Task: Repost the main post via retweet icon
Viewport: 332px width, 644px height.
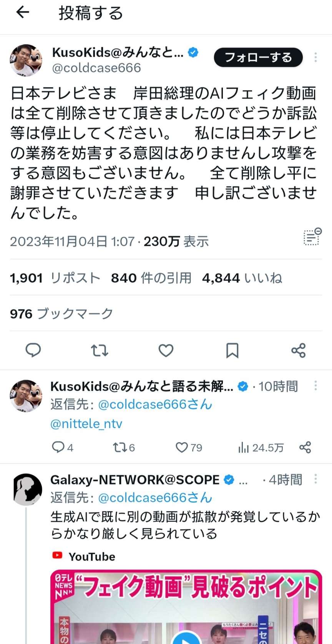Action: tap(100, 350)
